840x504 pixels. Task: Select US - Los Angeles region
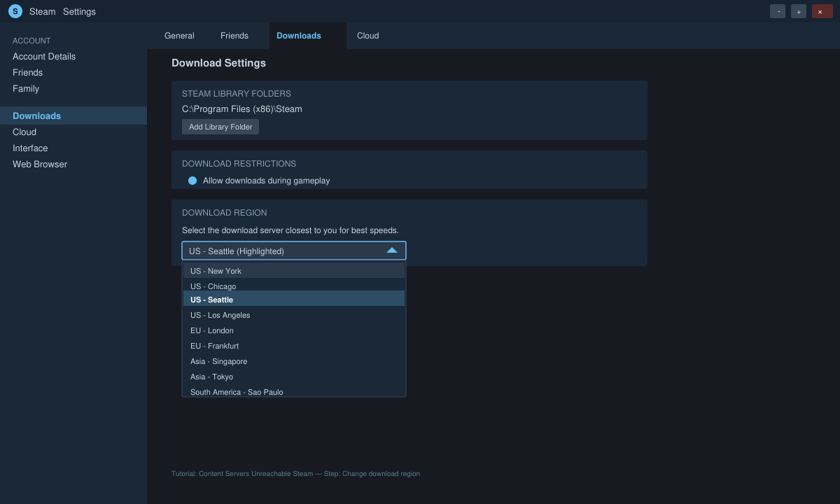294,315
